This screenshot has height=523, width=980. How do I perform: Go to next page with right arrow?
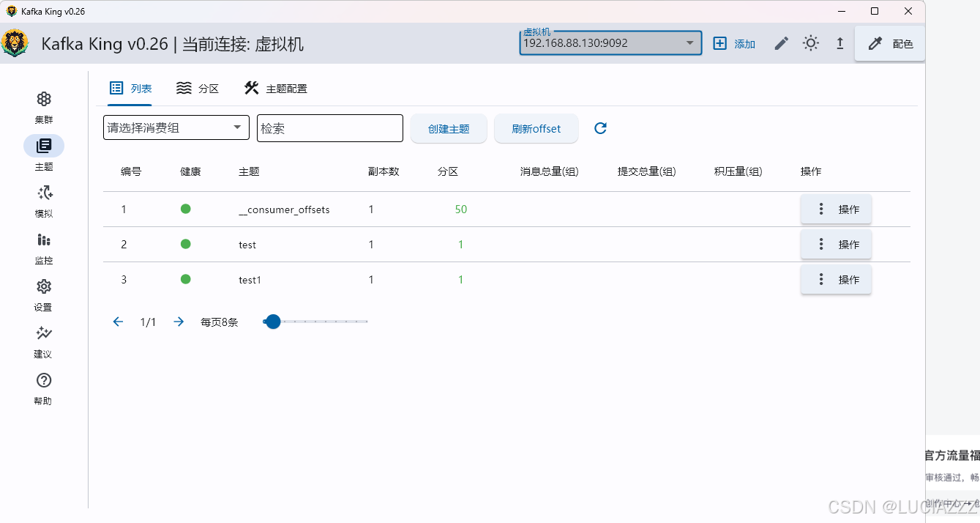pyautogui.click(x=179, y=322)
